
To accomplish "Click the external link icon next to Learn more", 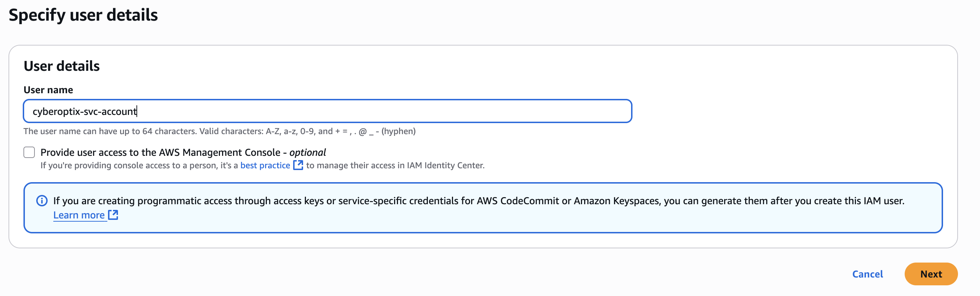I will 113,215.
